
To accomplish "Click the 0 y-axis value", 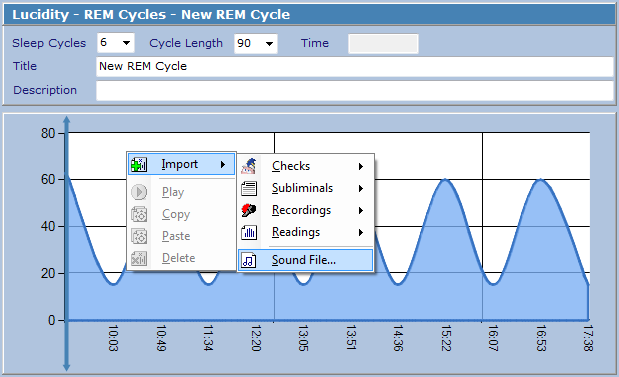I will tap(52, 320).
